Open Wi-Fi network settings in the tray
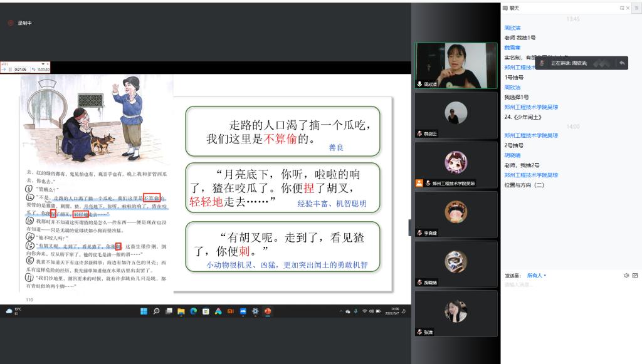The height and width of the screenshot is (364, 642). [364, 311]
